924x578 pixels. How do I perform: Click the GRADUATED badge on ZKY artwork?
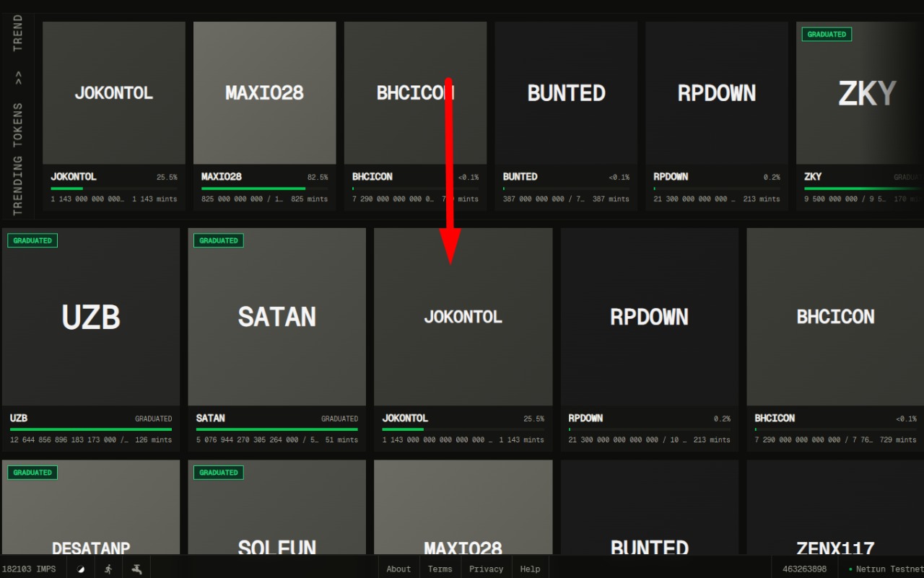click(827, 34)
